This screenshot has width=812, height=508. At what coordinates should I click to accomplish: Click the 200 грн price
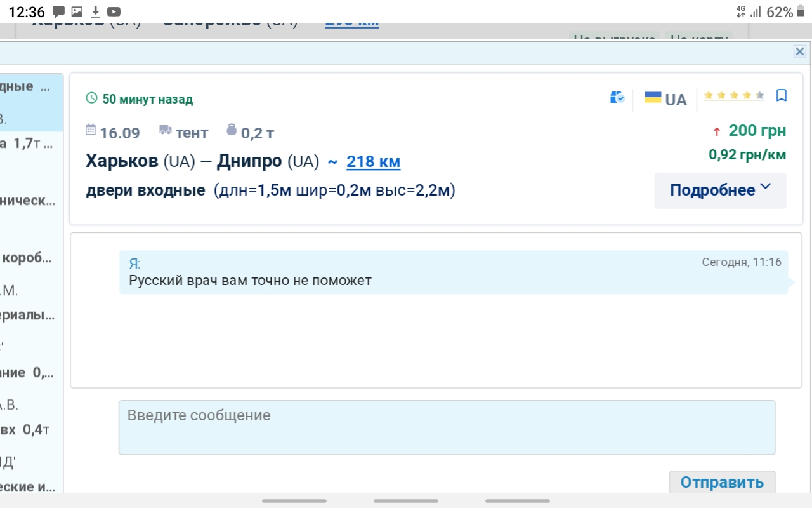click(x=757, y=131)
